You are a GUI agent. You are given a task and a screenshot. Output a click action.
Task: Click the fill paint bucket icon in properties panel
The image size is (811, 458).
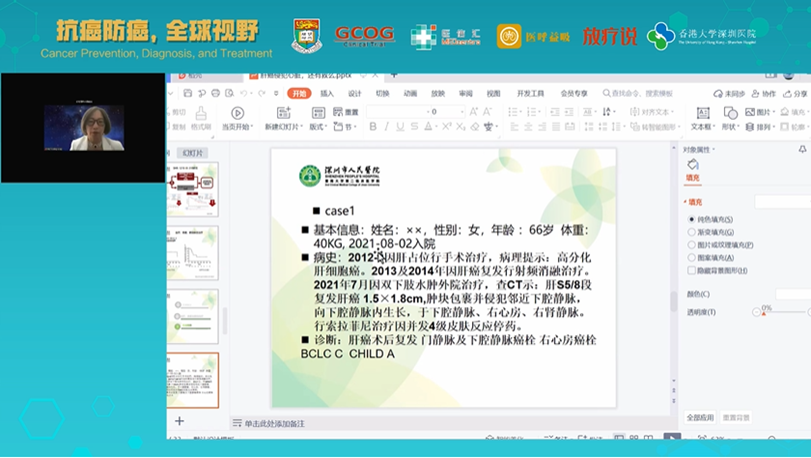click(x=693, y=164)
